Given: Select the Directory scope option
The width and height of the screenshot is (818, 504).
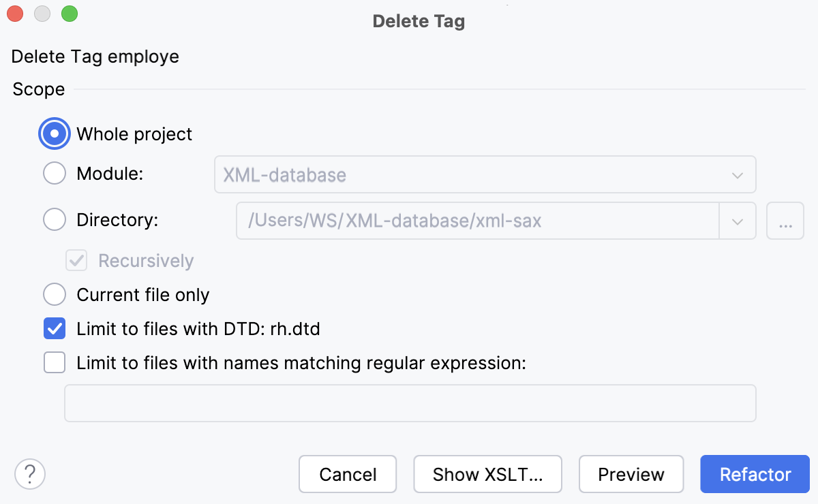Looking at the screenshot, I should [x=55, y=219].
